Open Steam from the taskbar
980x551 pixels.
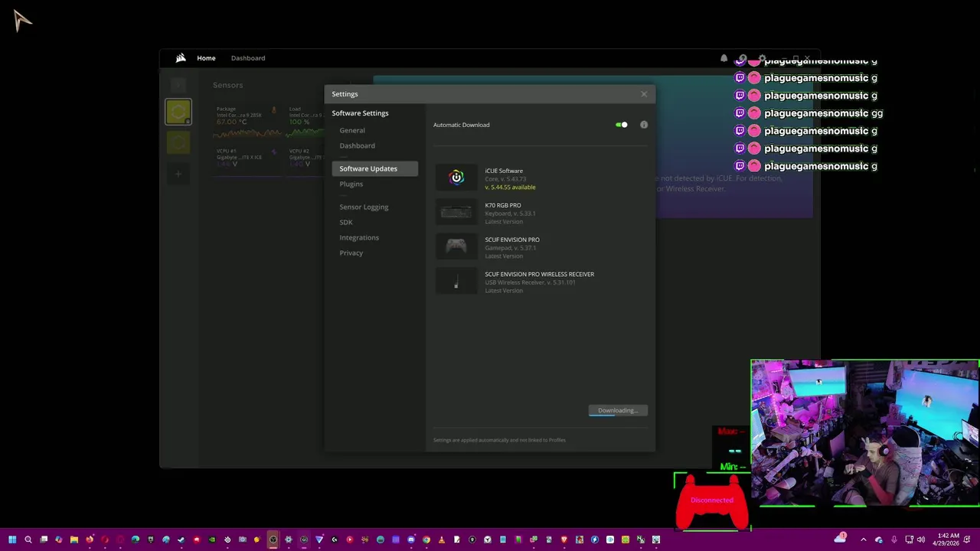click(x=181, y=540)
